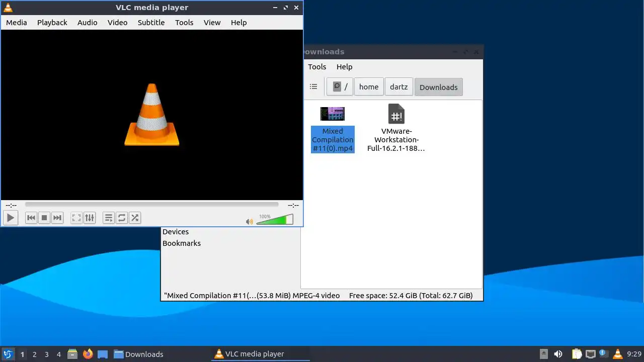Toggle VLC fullscreen mode

coord(76,218)
